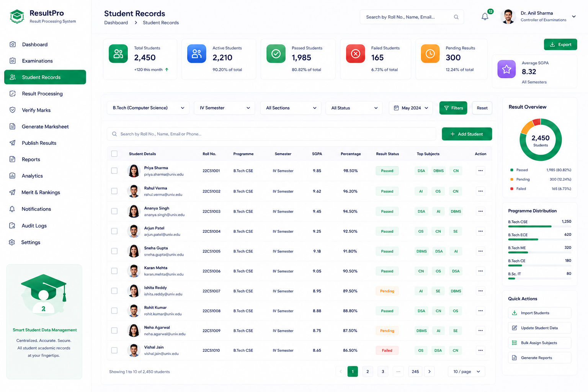Check Karan Mehta's row checkbox
Viewport: 588px width, 392px height.
pyautogui.click(x=114, y=271)
